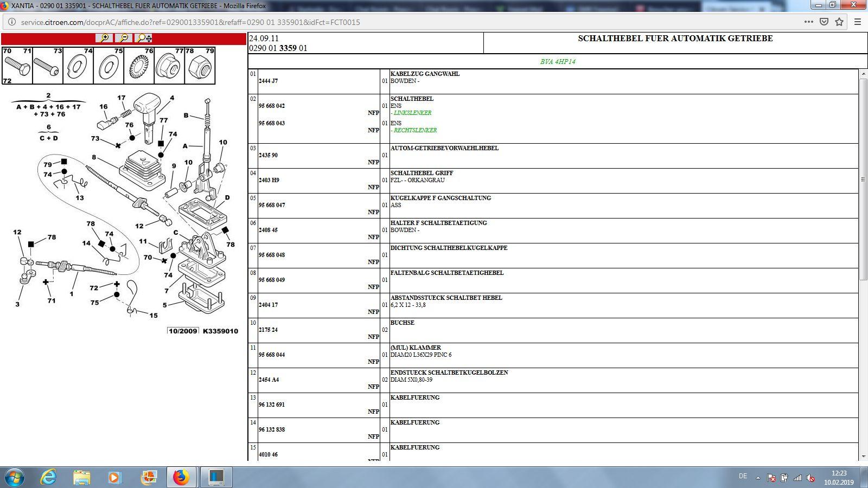Click part number 95 668 048
This screenshot has height=488, width=868.
click(x=272, y=255)
